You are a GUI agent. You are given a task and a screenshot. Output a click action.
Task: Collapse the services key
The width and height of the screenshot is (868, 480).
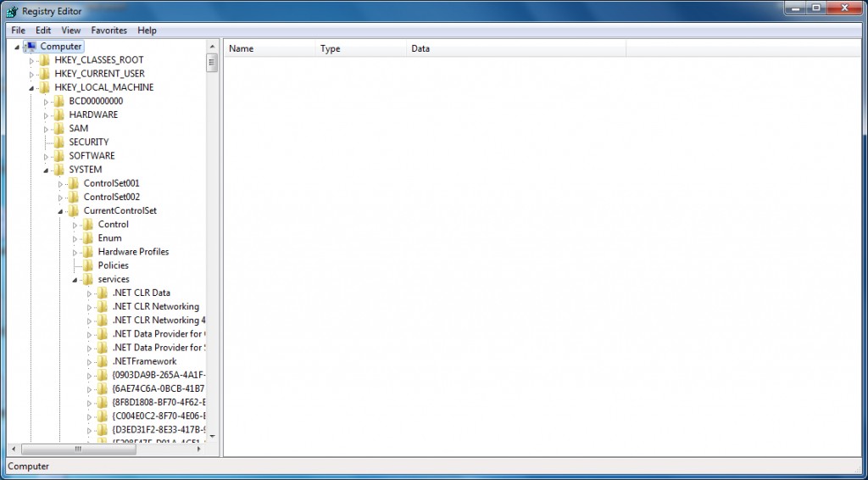click(75, 280)
